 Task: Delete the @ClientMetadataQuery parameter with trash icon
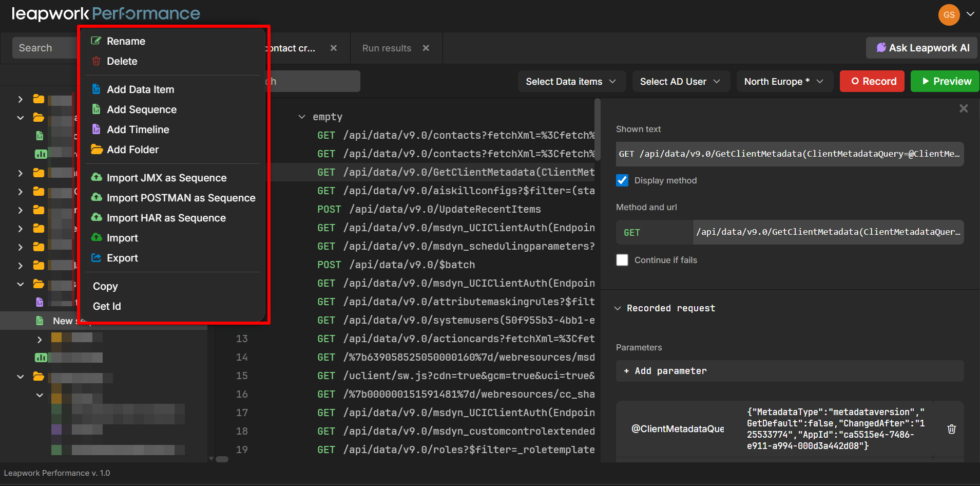(951, 429)
